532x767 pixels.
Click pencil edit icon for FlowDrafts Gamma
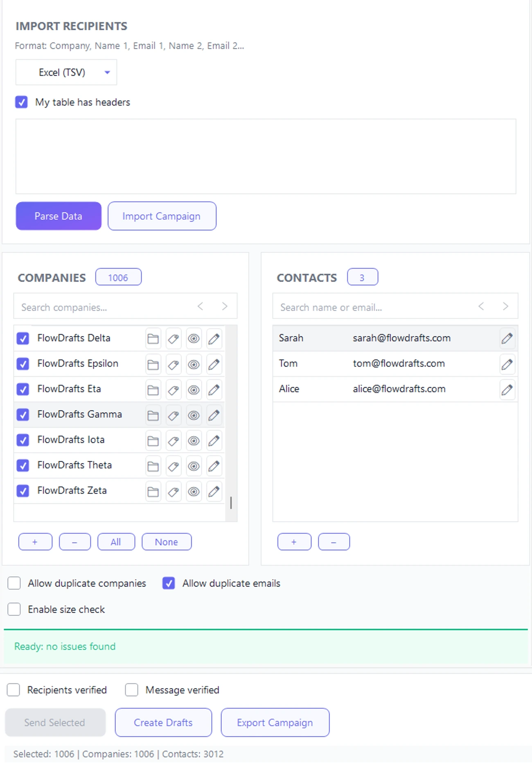[x=214, y=415]
